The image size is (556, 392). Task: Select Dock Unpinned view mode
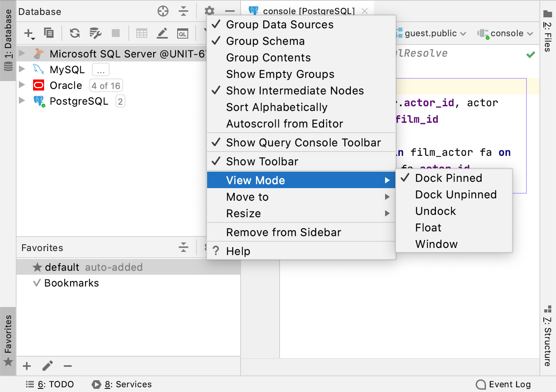[x=454, y=194]
